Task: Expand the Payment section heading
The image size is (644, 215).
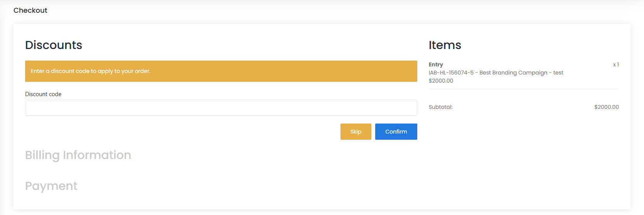Action: coord(51,186)
